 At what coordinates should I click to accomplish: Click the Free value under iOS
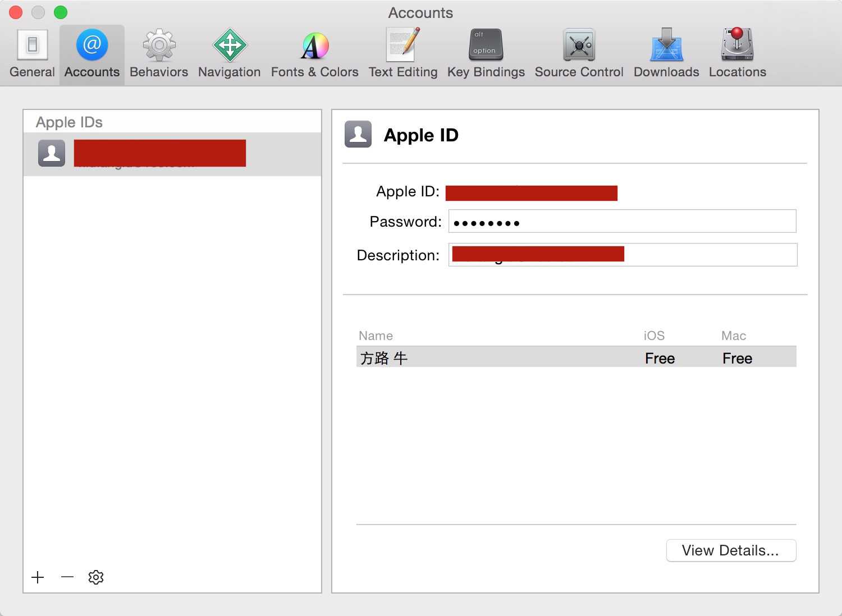coord(660,358)
